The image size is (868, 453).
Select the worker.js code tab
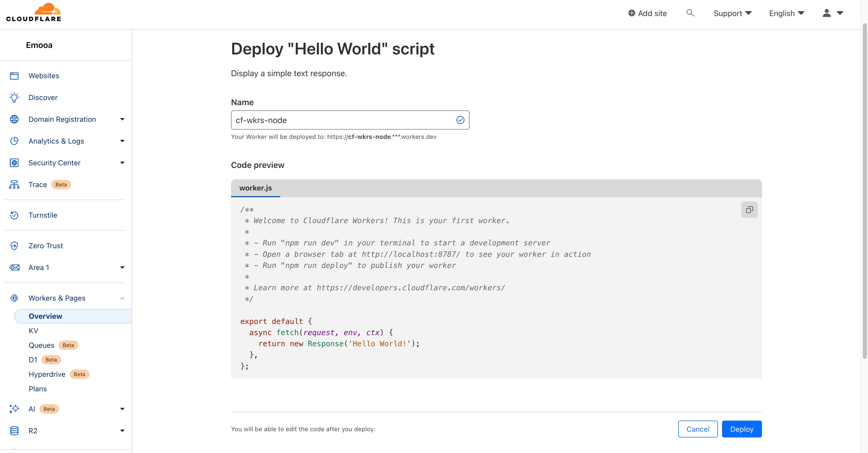[255, 188]
